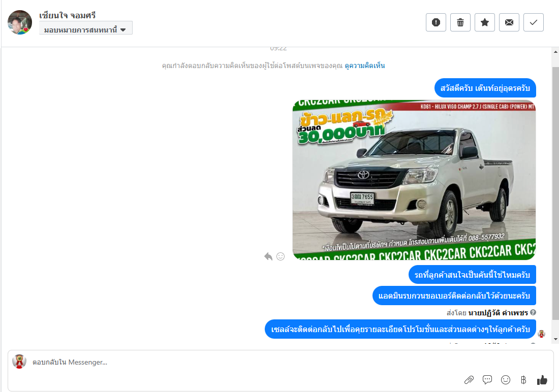Click scrollbar down arrow in chat

coord(555,339)
